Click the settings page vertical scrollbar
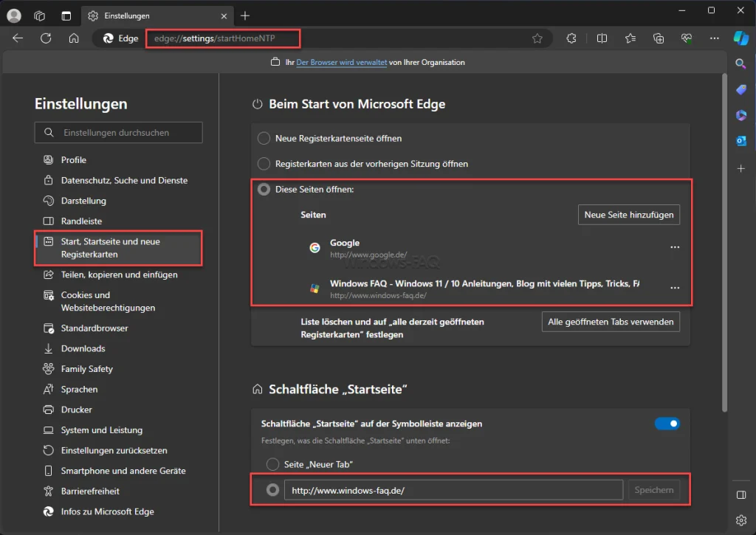The width and height of the screenshot is (756, 535). click(724, 244)
